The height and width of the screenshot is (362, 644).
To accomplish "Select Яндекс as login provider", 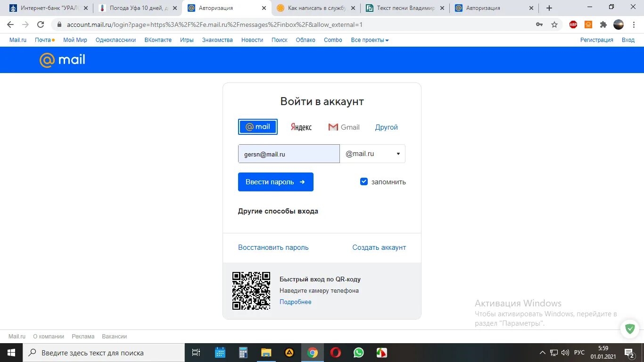I will tap(301, 127).
